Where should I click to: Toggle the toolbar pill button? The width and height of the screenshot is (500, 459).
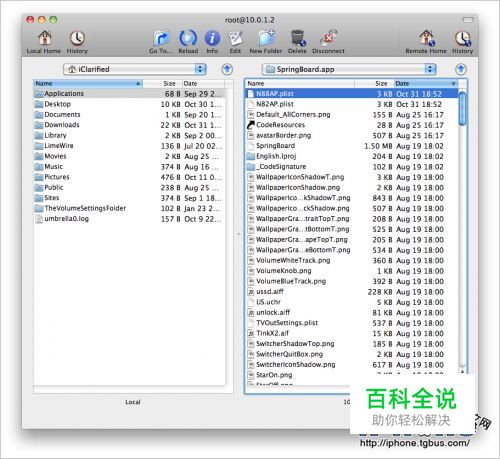[468, 20]
